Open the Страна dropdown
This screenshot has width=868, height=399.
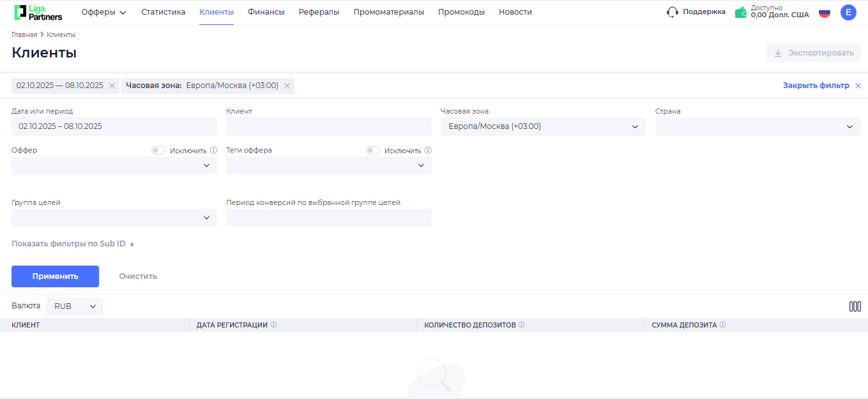click(x=757, y=126)
